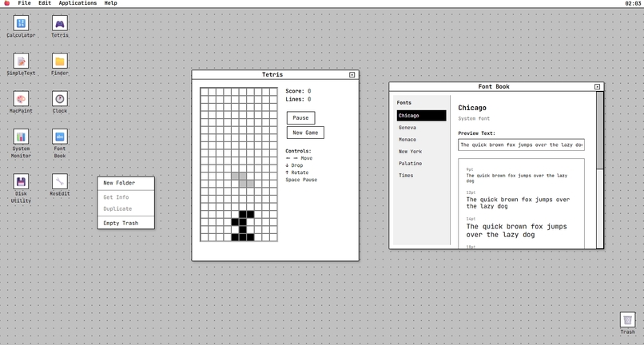Open the Finder folder desktop icon
644x345 pixels.
click(x=60, y=65)
